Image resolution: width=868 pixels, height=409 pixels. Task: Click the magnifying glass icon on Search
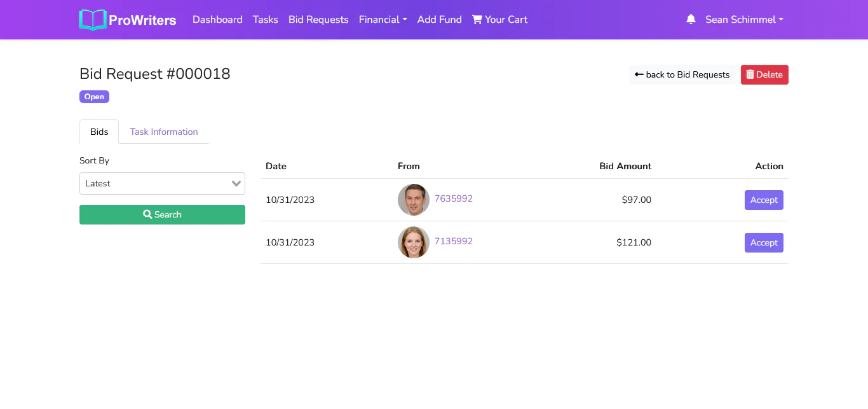pos(147,215)
